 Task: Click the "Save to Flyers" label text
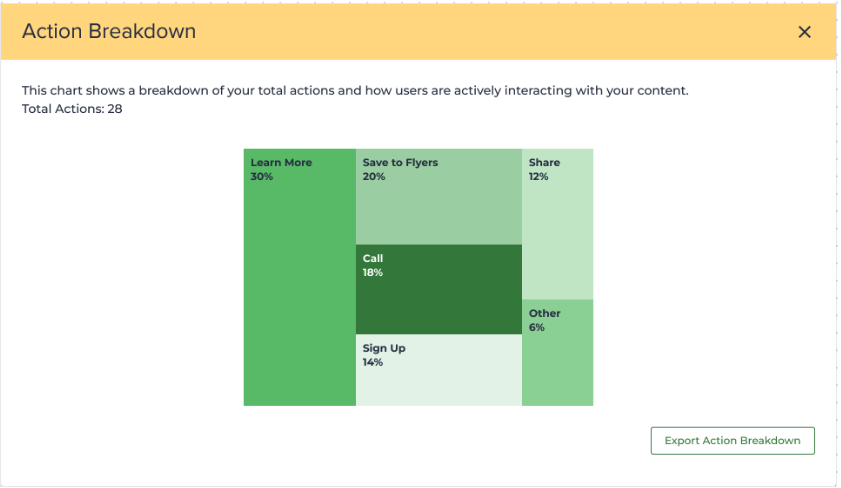400,163
